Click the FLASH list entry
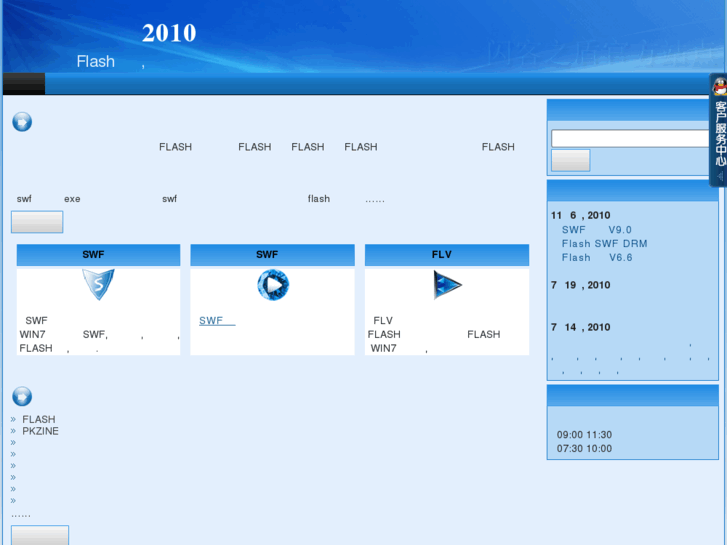727x545 pixels. tap(38, 419)
